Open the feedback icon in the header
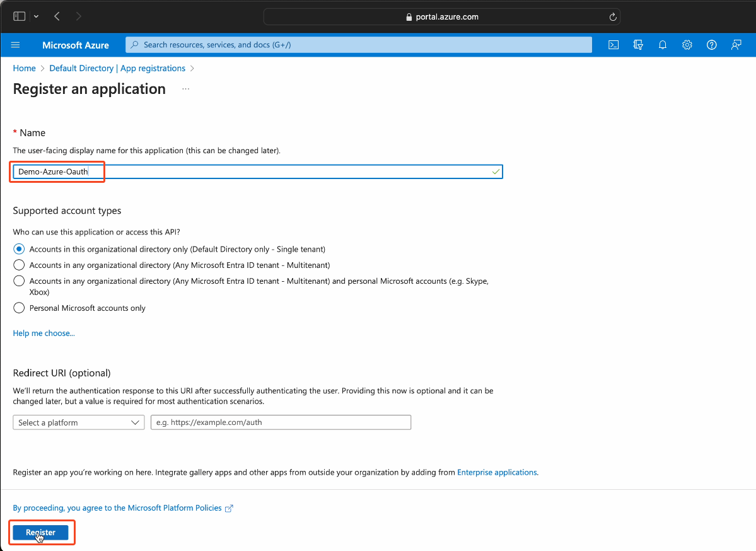 click(x=736, y=45)
